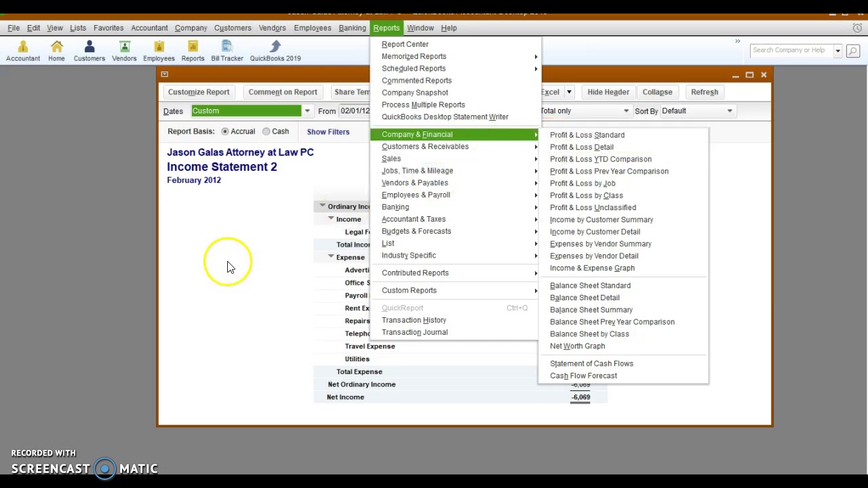Screen dimensions: 868x488
Task: Maximize the report window
Action: click(x=749, y=75)
